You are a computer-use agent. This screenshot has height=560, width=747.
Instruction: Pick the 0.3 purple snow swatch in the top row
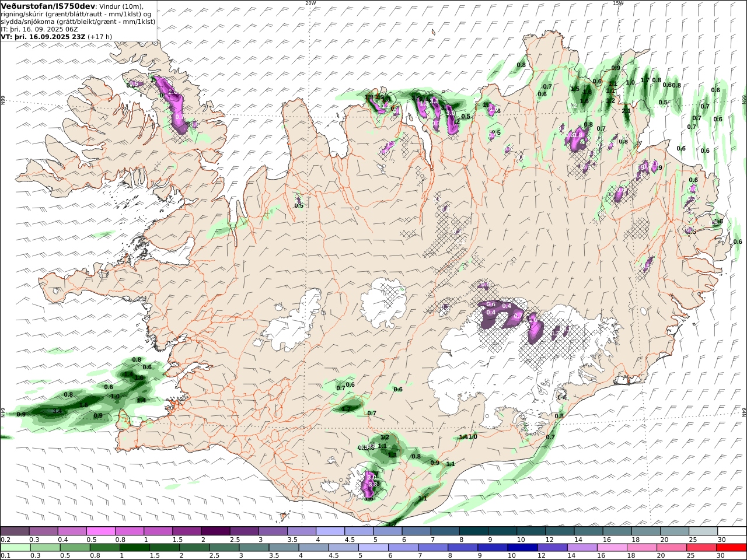tap(43, 531)
